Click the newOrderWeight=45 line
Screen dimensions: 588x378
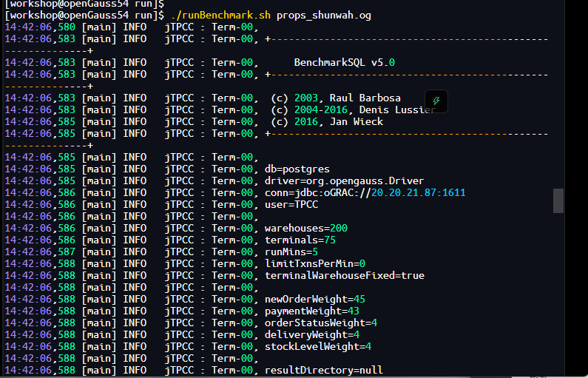[x=315, y=300]
